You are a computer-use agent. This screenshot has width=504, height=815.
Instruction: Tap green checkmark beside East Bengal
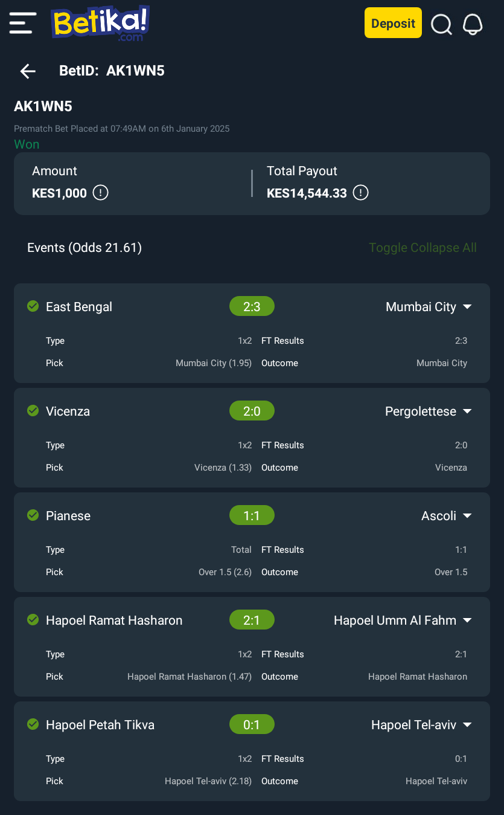click(x=33, y=306)
